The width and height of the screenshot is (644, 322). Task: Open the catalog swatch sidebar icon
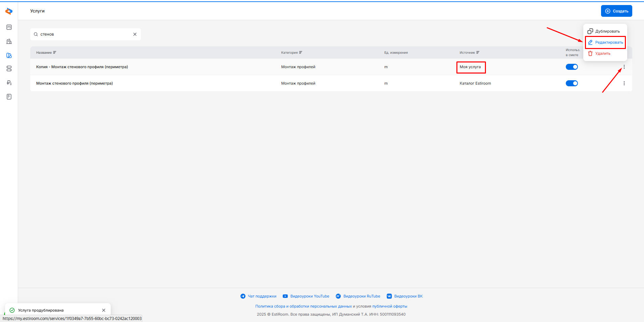[9, 55]
